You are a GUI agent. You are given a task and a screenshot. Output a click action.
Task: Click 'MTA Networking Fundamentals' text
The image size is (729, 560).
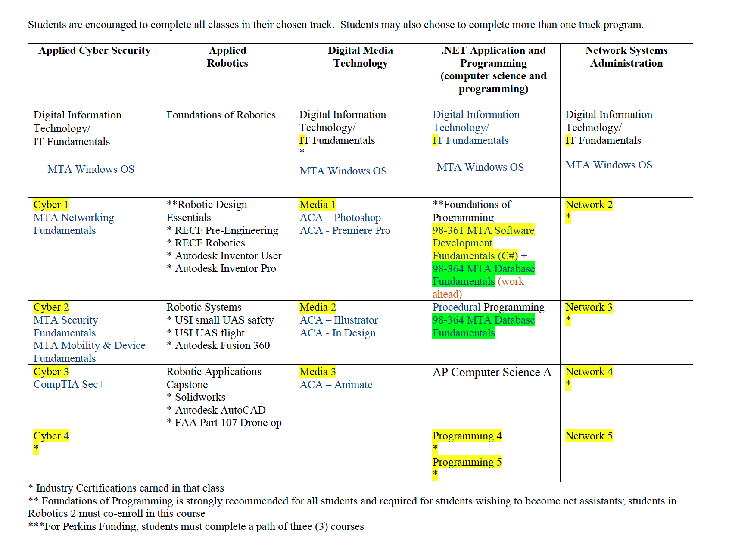74,224
